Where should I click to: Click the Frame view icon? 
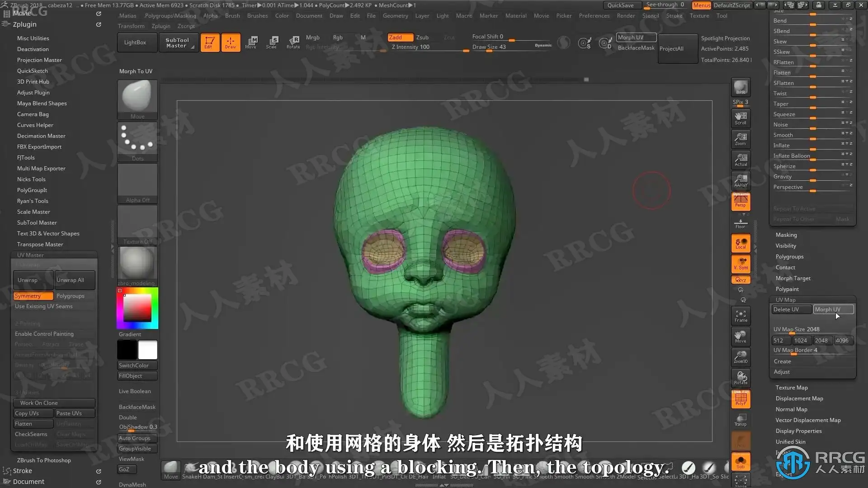pyautogui.click(x=741, y=316)
